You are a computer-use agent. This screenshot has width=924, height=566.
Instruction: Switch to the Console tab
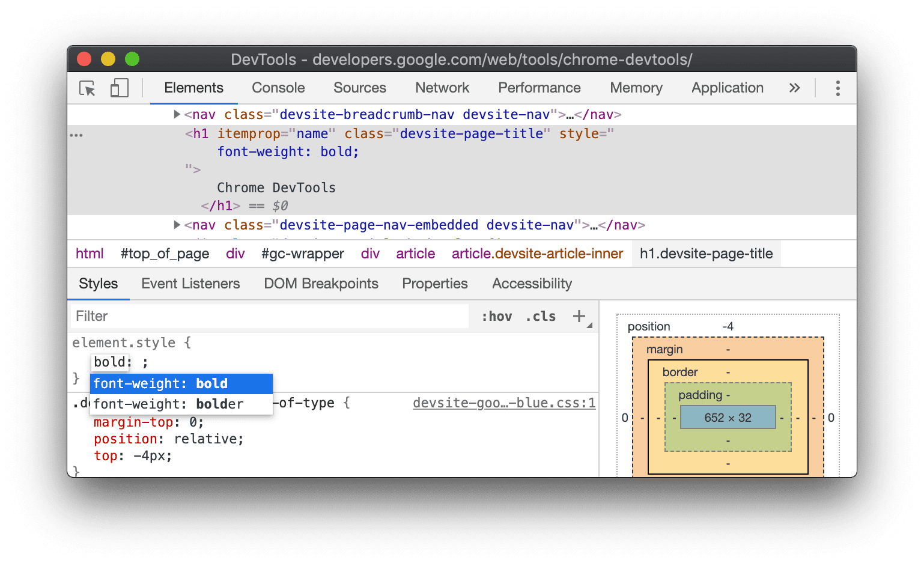click(278, 88)
